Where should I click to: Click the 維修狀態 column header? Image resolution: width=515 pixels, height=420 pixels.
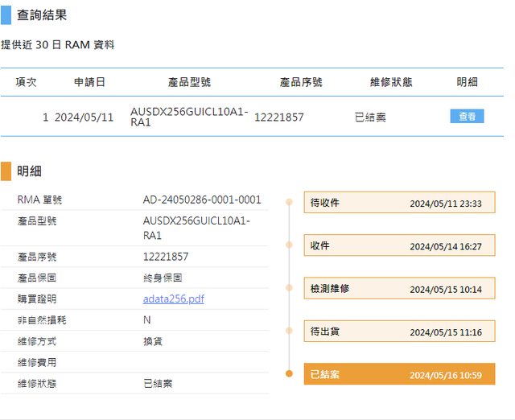click(x=391, y=82)
